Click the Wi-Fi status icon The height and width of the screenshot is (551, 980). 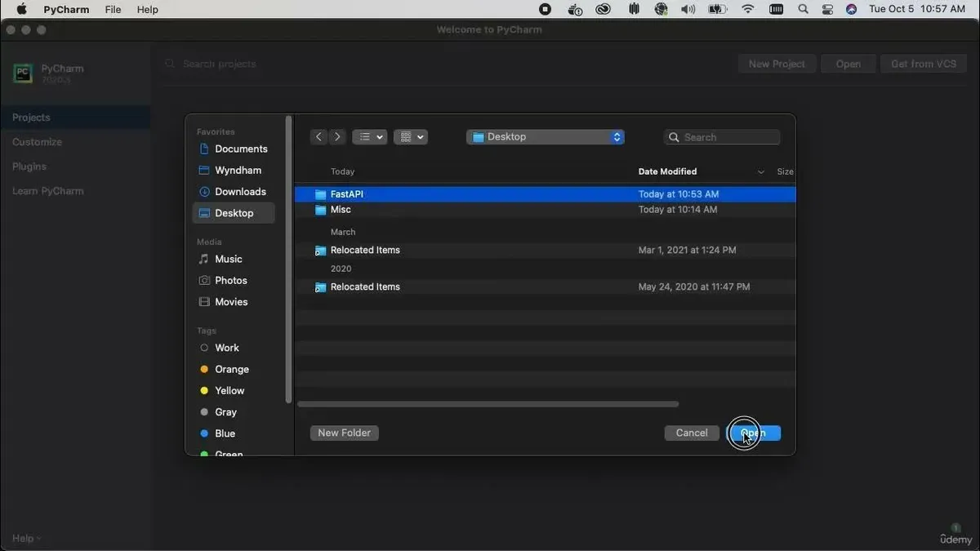748,9
